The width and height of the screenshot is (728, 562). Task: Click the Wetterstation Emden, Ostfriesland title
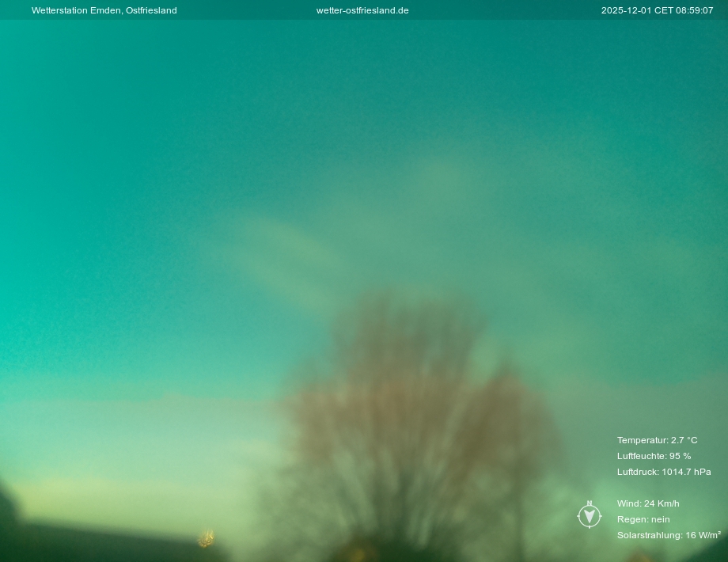(x=104, y=10)
